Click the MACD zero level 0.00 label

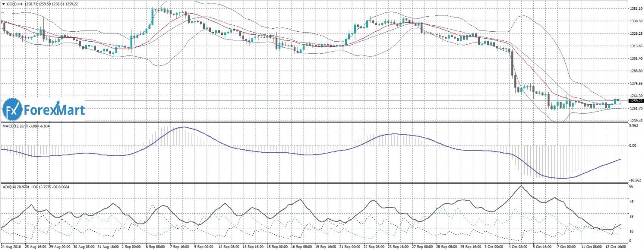click(633, 145)
